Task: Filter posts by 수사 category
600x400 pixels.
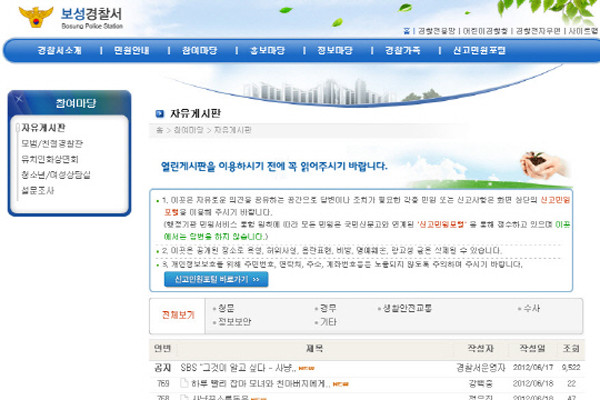Action: pyautogui.click(x=532, y=308)
